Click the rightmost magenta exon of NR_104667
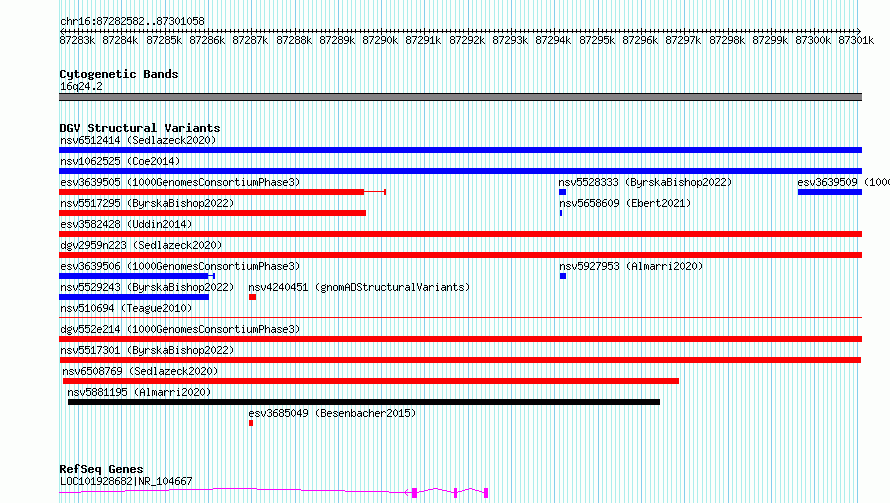This screenshot has height=503, width=890. [x=486, y=493]
